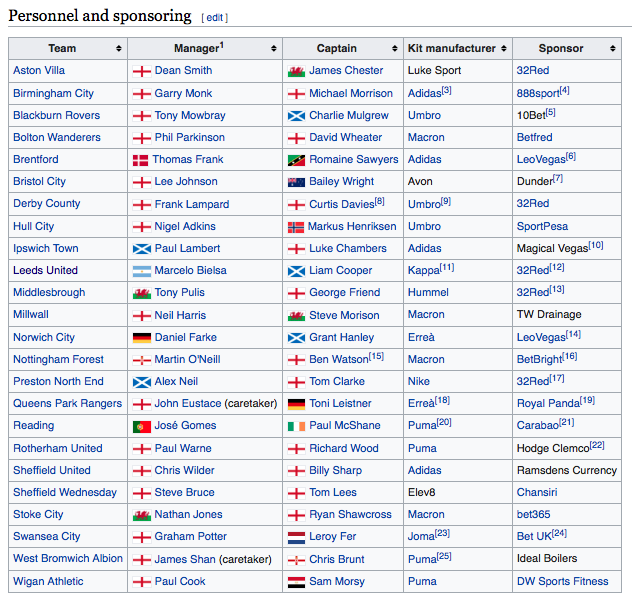This screenshot has height=605, width=632.
Task: Sort table by Kit manufacturer column
Action: 503,49
